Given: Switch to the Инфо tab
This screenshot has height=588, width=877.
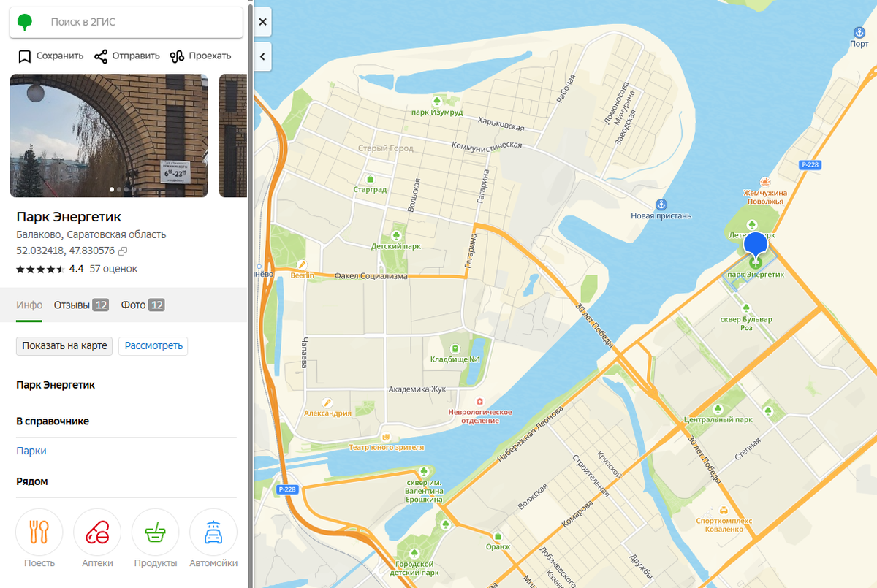Looking at the screenshot, I should (x=30, y=305).
